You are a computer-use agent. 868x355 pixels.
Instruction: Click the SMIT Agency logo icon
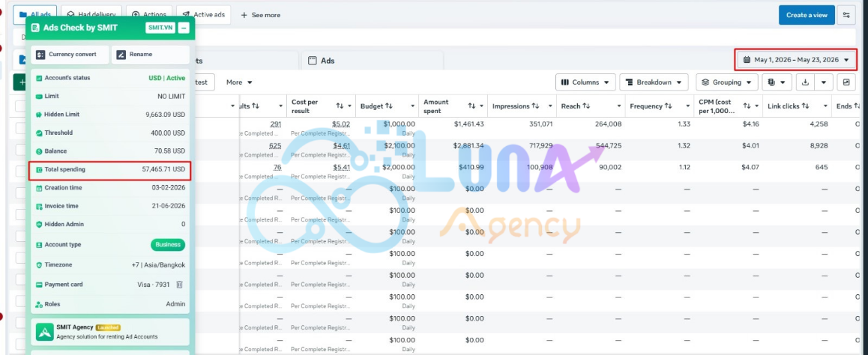tap(44, 332)
